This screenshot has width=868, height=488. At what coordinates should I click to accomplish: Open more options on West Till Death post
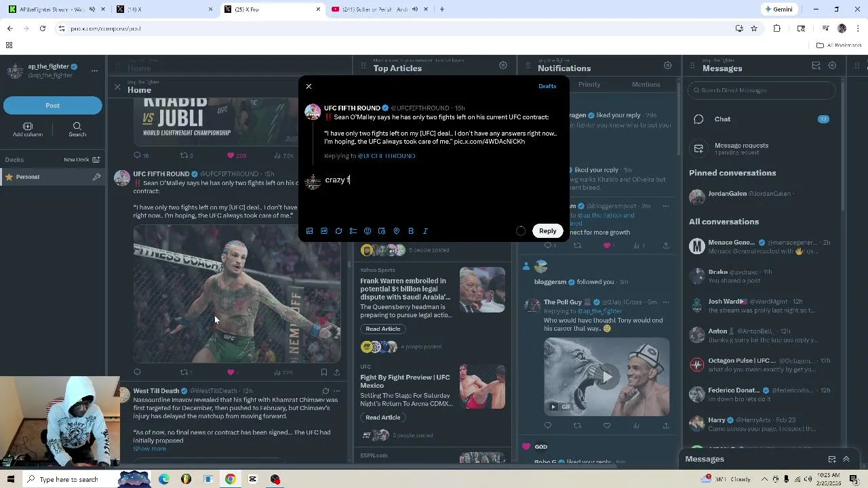point(337,391)
